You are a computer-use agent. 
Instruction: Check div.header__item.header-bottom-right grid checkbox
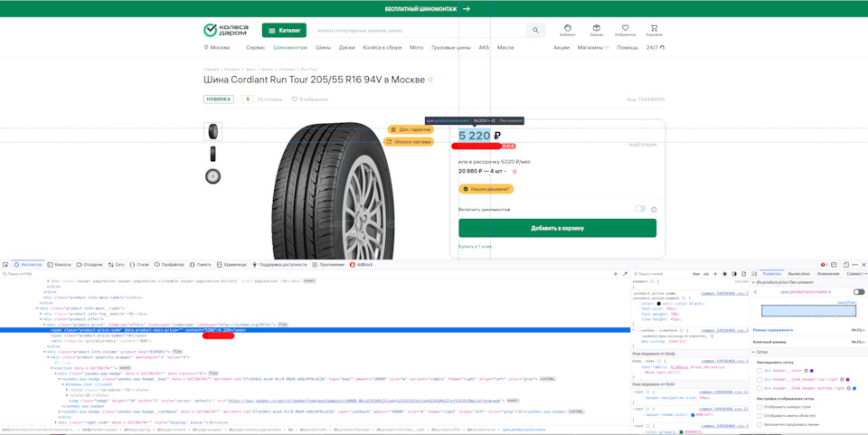tap(759, 389)
